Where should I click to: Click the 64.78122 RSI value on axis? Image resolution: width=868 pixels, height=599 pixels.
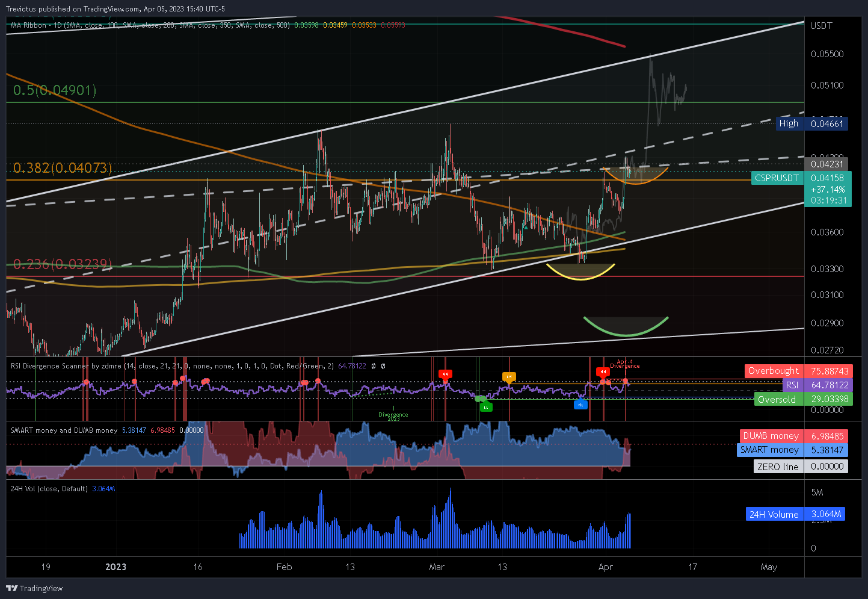tap(828, 385)
